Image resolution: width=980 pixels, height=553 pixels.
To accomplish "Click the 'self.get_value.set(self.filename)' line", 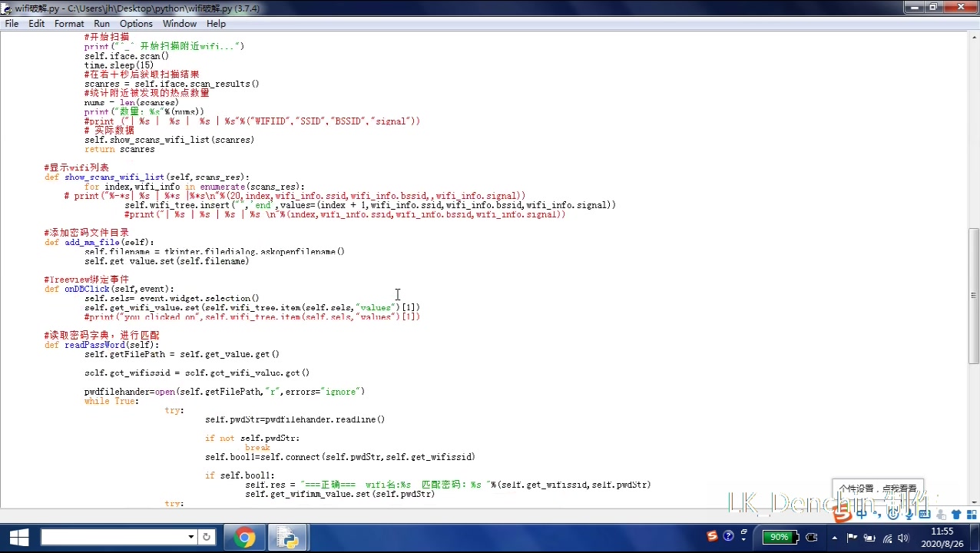I will coord(167,261).
